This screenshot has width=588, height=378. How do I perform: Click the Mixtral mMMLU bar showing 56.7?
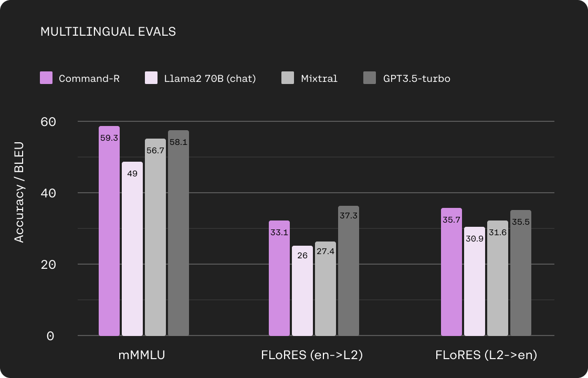[x=155, y=237]
